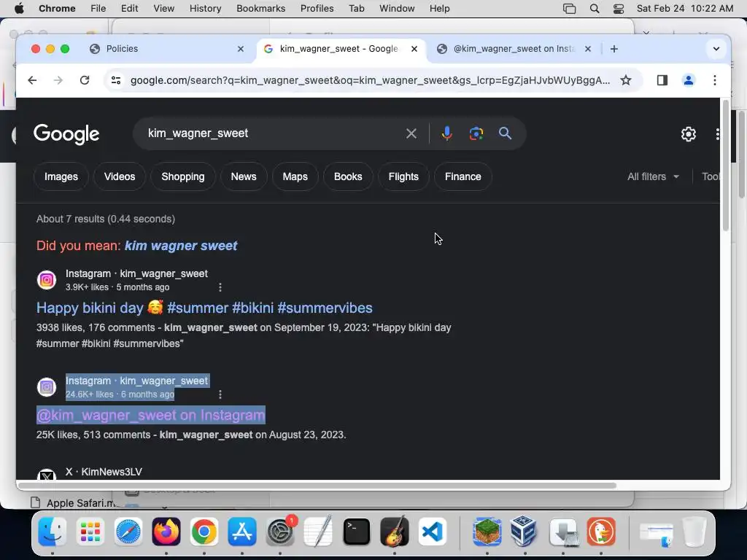Open macOS Control Center icon
The height and width of the screenshot is (560, 747).
click(619, 9)
